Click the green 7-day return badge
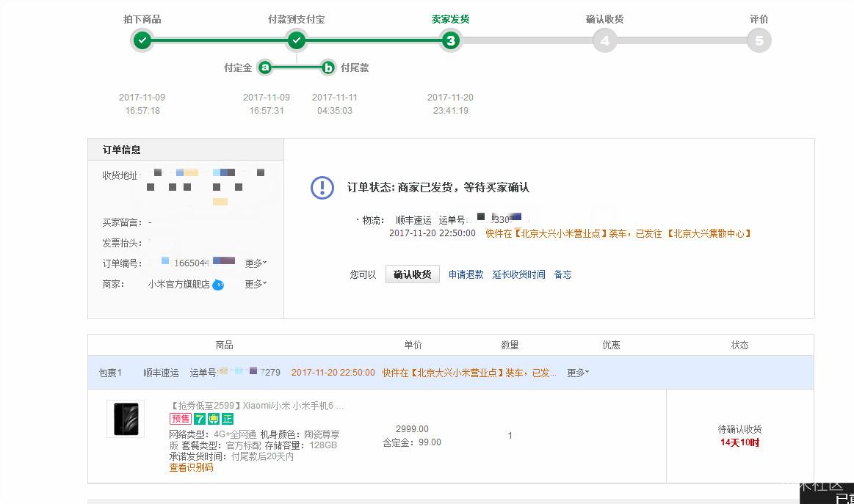The image size is (854, 504). pos(198,419)
